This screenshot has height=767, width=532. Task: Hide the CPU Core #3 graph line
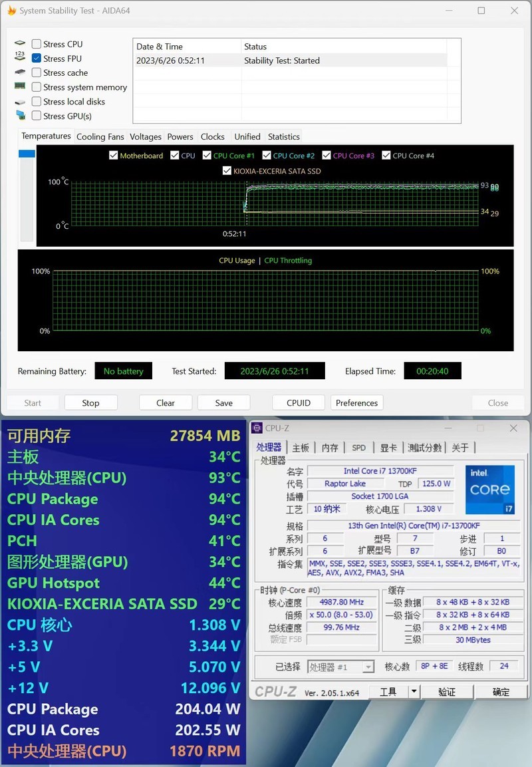click(326, 155)
